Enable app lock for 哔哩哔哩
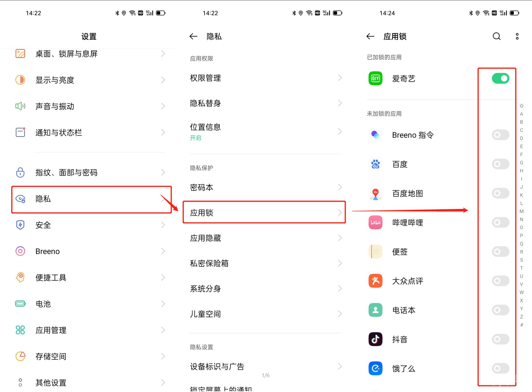 (x=500, y=222)
